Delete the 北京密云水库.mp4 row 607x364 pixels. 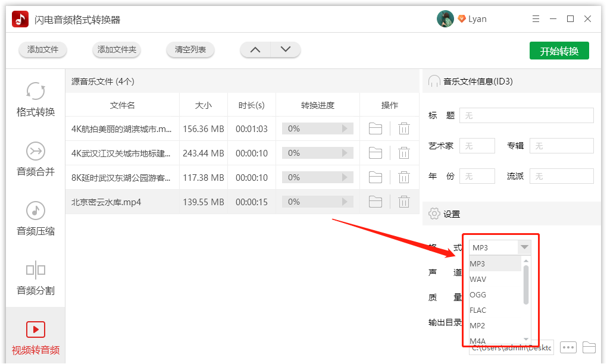point(403,202)
